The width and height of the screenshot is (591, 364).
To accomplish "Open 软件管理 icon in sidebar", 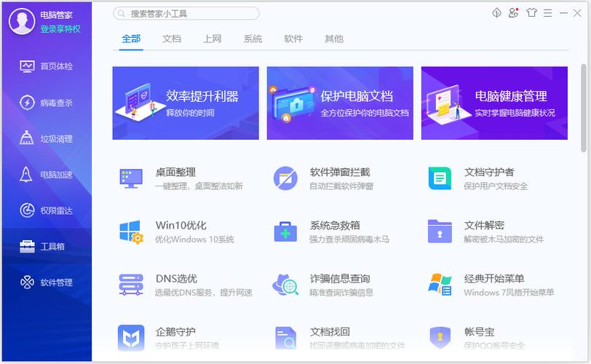I will 27,282.
